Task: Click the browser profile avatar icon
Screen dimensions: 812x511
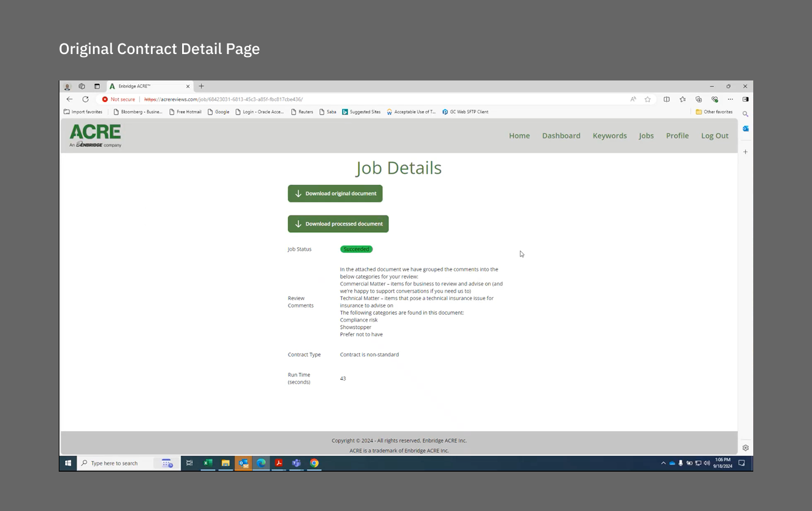Action: click(x=67, y=86)
